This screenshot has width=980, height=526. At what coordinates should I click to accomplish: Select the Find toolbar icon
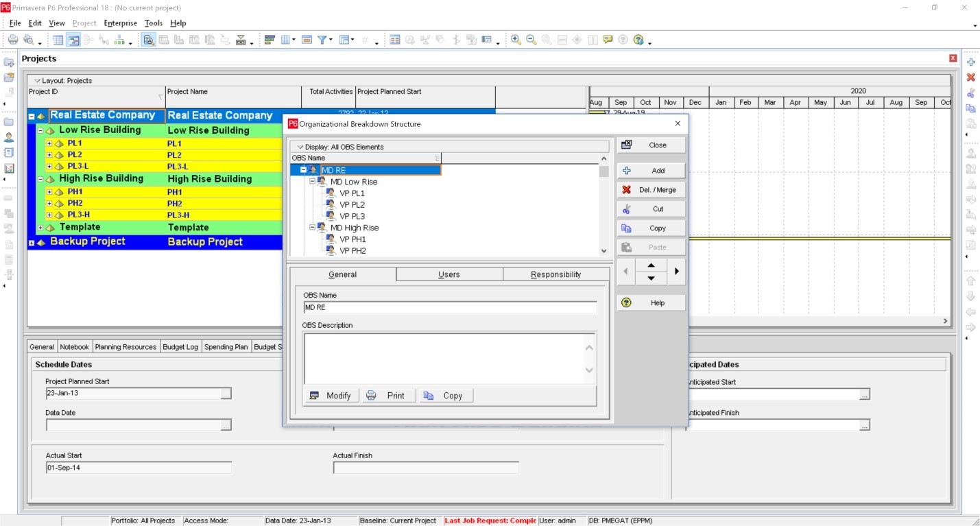(148, 39)
